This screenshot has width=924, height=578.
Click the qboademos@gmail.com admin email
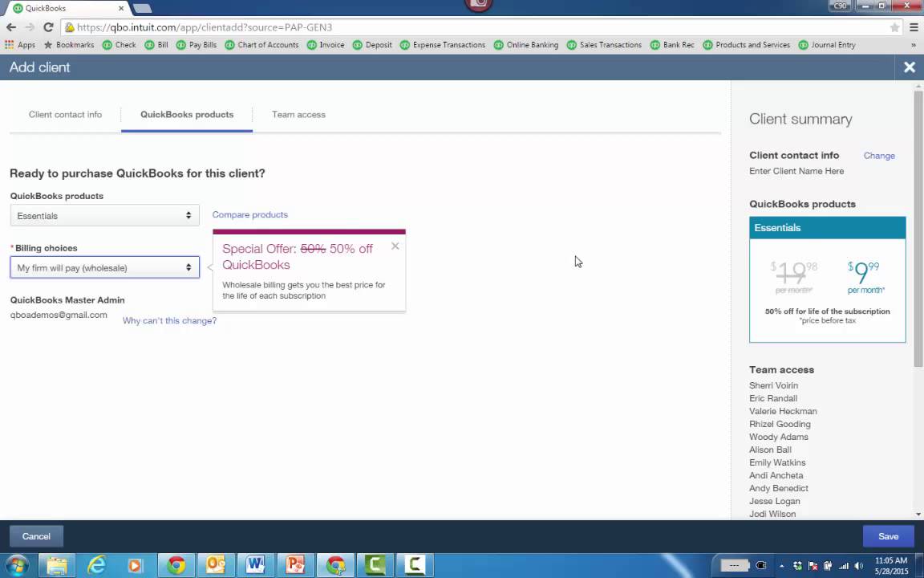coord(59,315)
